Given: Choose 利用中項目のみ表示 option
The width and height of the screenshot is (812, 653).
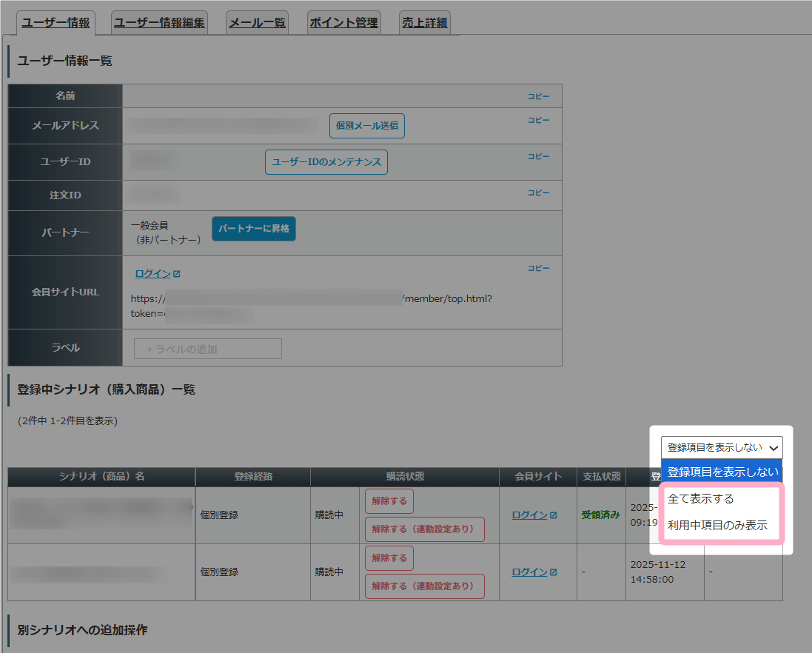Looking at the screenshot, I should (717, 526).
